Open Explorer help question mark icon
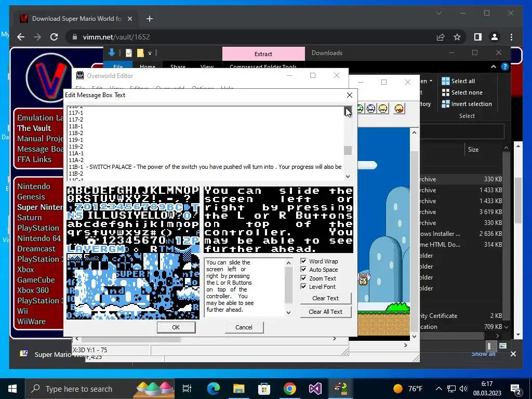 505,67
